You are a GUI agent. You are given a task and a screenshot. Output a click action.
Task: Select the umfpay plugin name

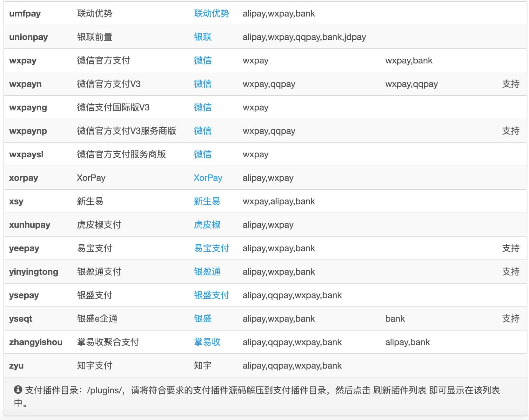[x=25, y=14]
